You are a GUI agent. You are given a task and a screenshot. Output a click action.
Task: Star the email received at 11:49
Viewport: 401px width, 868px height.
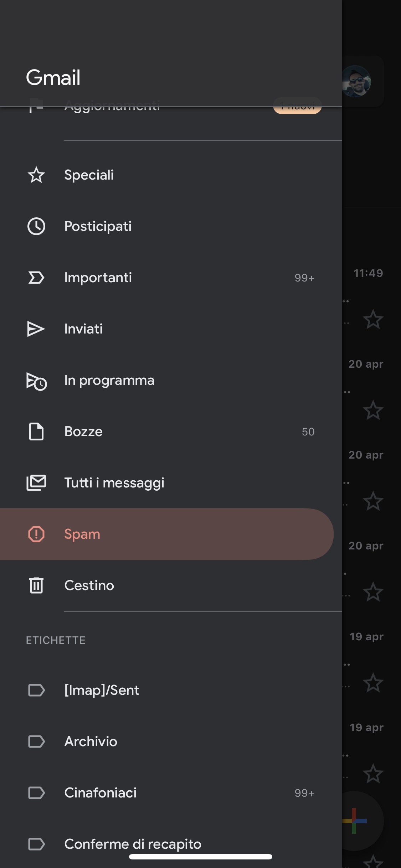coord(373,319)
